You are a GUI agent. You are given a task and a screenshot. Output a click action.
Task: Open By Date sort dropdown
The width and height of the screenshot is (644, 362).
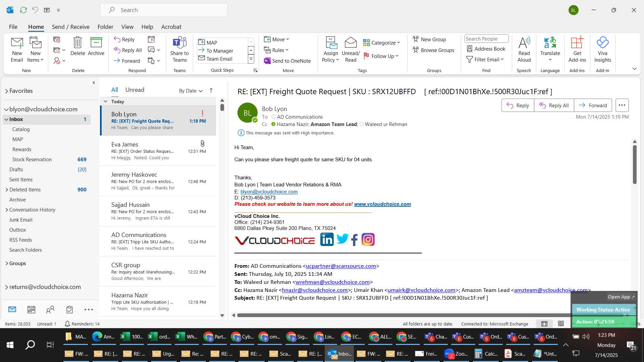191,91
